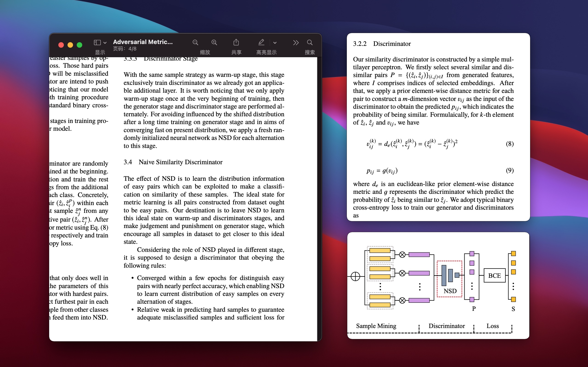The image size is (588, 367).
Task: Click the BCE box in diagram
Action: tap(494, 275)
